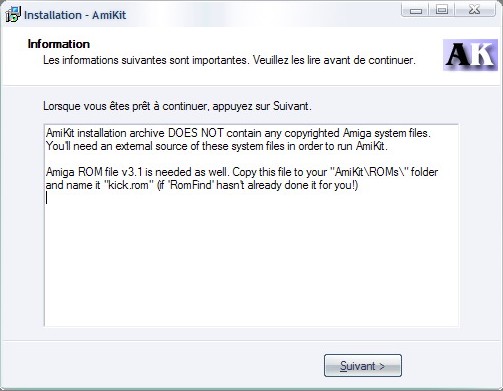
Task: Click the 'Les informations suivantes sont importantes' subtitle
Action: coord(146,60)
